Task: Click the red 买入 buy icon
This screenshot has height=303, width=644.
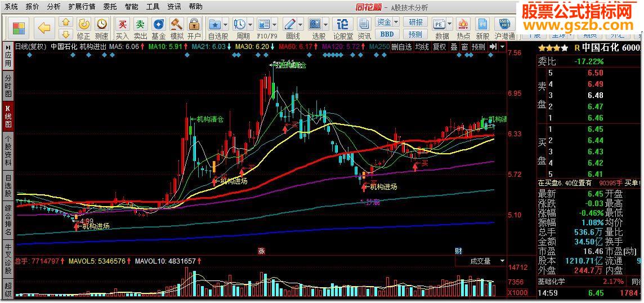Action: [x=122, y=24]
